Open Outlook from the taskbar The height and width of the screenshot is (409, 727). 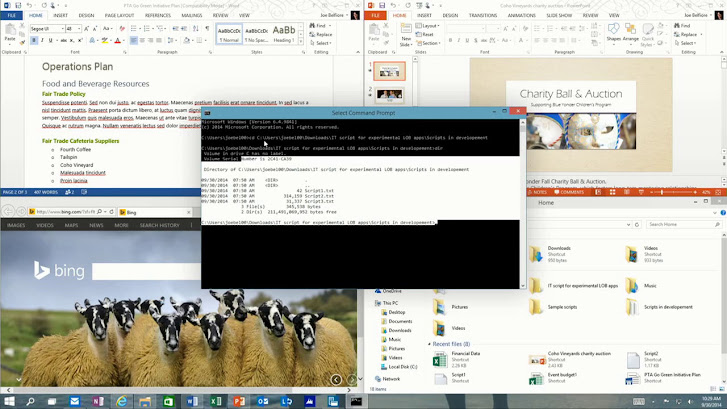coord(262,401)
